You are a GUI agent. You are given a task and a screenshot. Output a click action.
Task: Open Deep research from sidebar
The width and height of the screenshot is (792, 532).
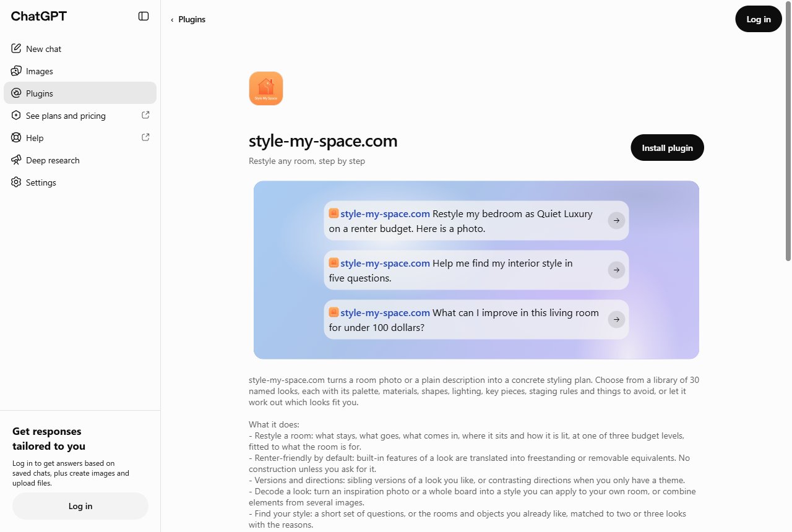point(80,160)
